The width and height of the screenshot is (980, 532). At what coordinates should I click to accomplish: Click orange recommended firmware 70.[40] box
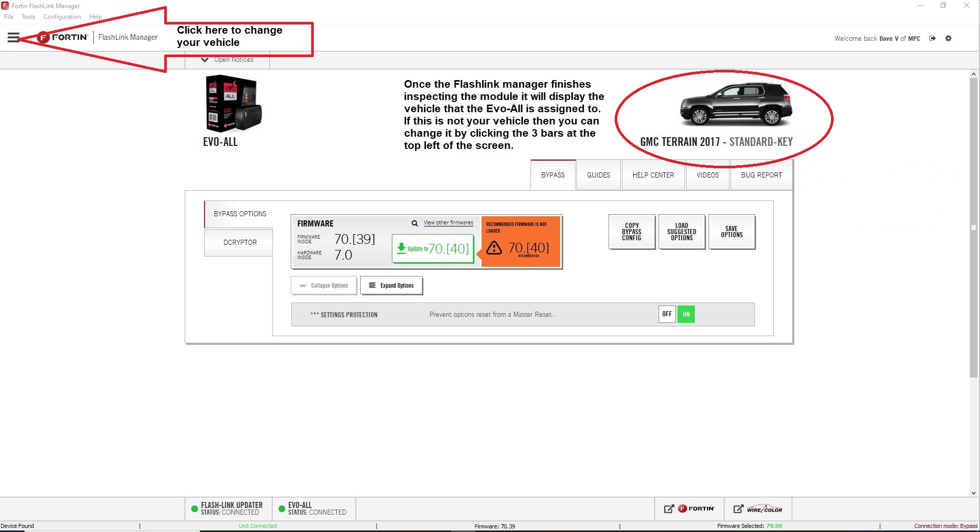(520, 242)
